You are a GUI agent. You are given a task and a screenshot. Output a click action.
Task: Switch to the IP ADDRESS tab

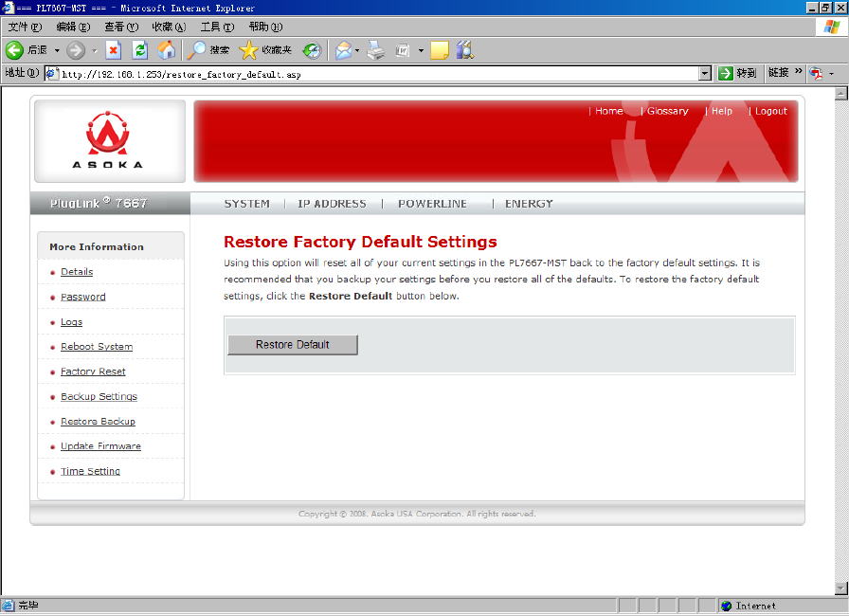pyautogui.click(x=332, y=204)
